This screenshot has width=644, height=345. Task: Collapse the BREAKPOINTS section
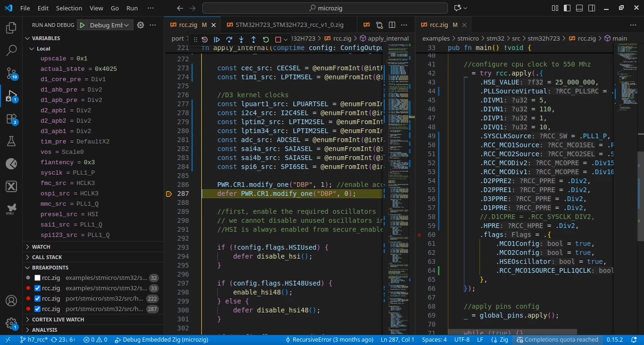point(93,268)
